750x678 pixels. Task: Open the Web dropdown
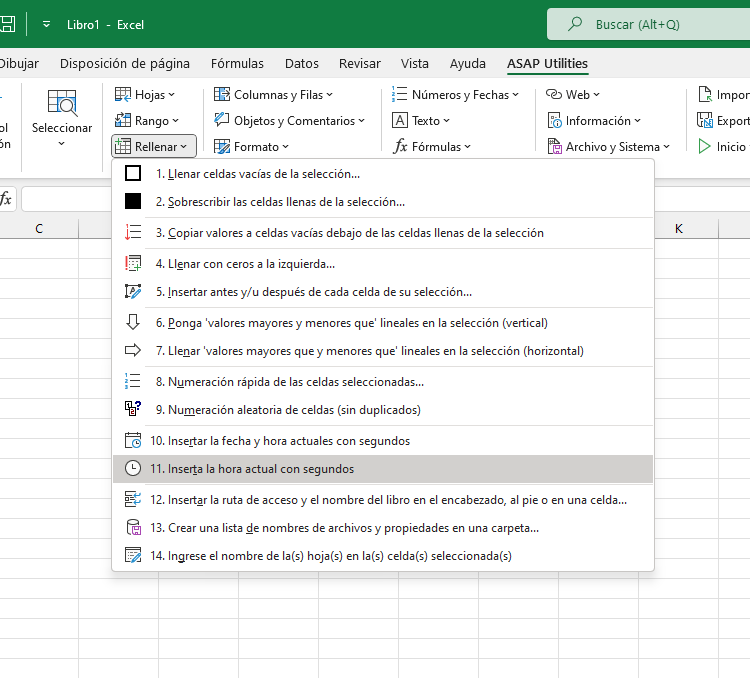pyautogui.click(x=573, y=95)
